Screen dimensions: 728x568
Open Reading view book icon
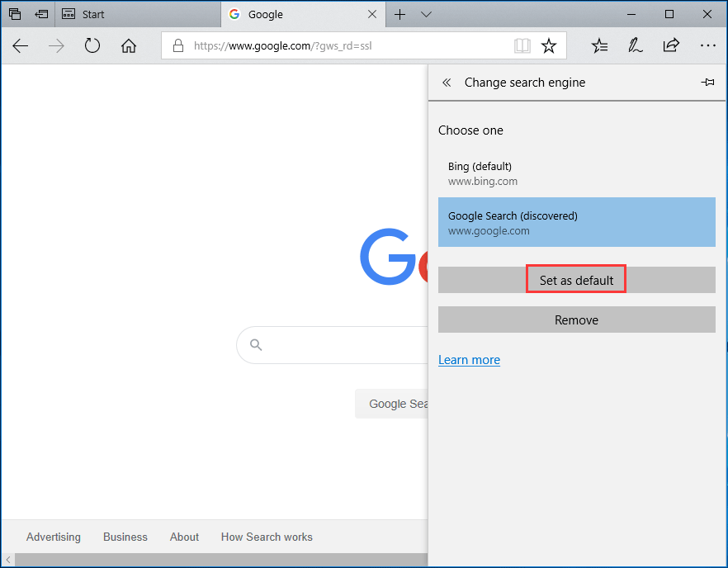(x=522, y=46)
